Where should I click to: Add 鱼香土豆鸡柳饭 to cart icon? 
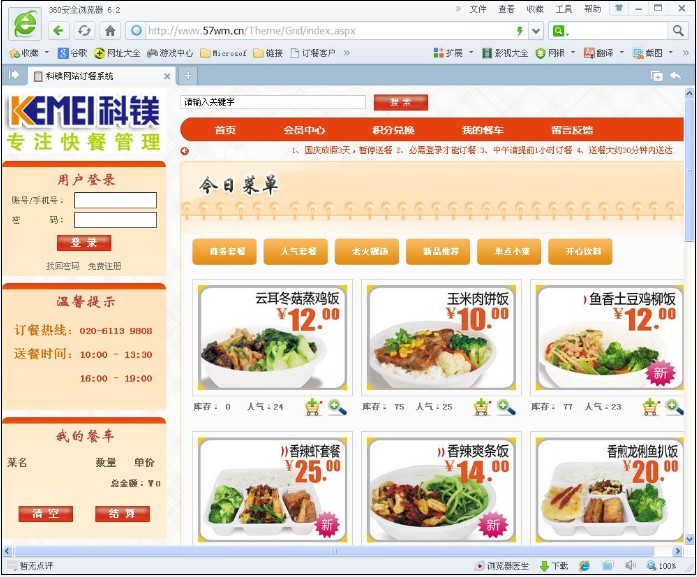tap(652, 407)
